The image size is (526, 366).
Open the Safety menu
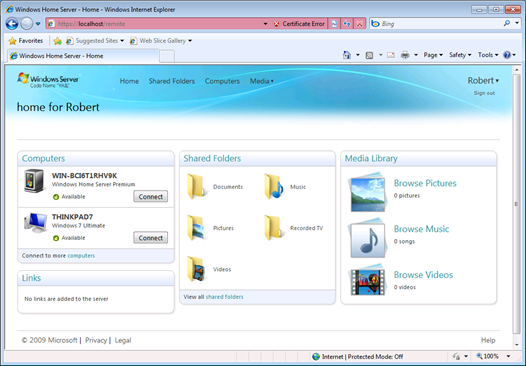click(x=460, y=55)
